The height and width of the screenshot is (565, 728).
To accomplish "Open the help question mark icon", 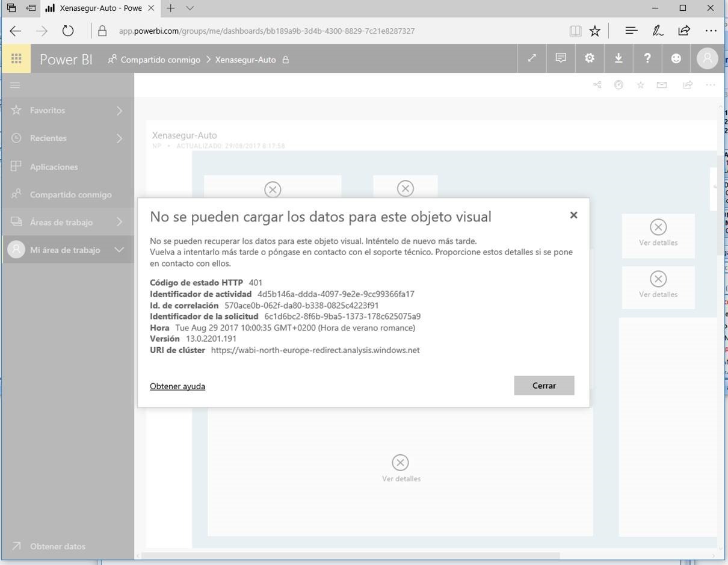I will (647, 58).
